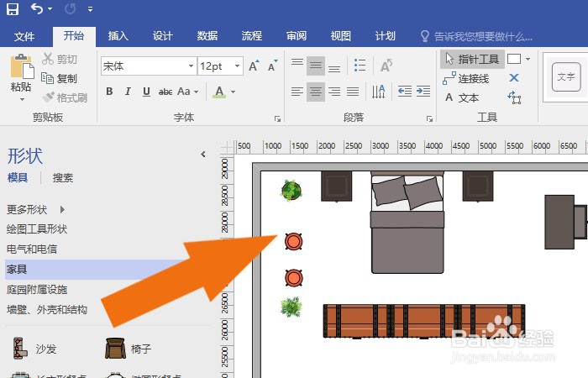Select the 椅子 chair shape icon
Image resolution: width=588 pixels, height=378 pixels.
(x=115, y=349)
